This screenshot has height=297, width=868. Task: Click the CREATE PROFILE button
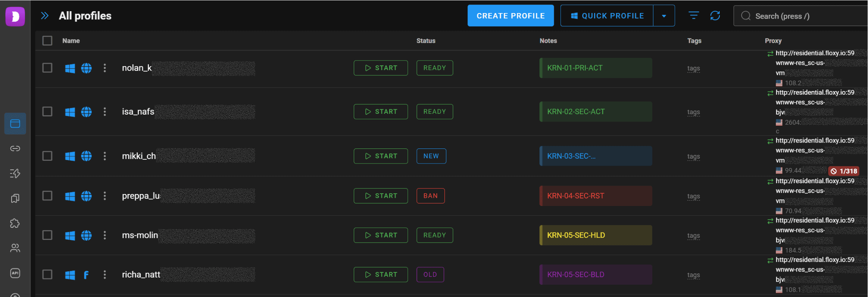click(x=511, y=16)
